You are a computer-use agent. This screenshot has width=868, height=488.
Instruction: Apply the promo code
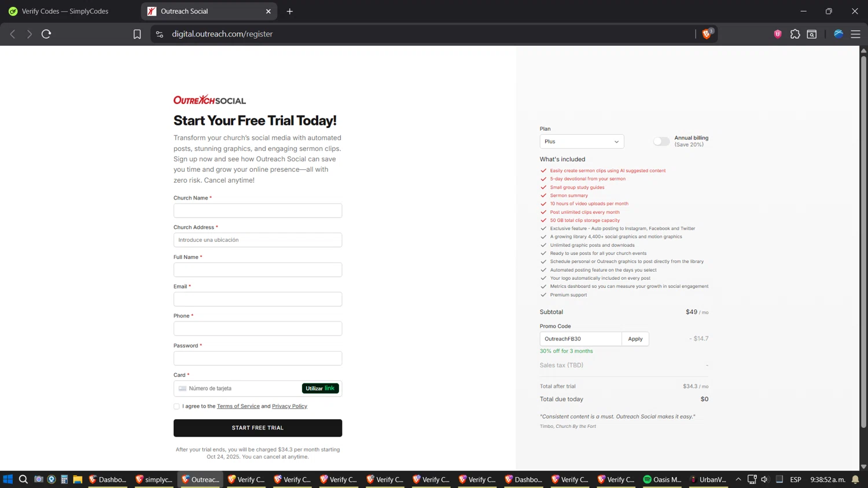pos(635,339)
